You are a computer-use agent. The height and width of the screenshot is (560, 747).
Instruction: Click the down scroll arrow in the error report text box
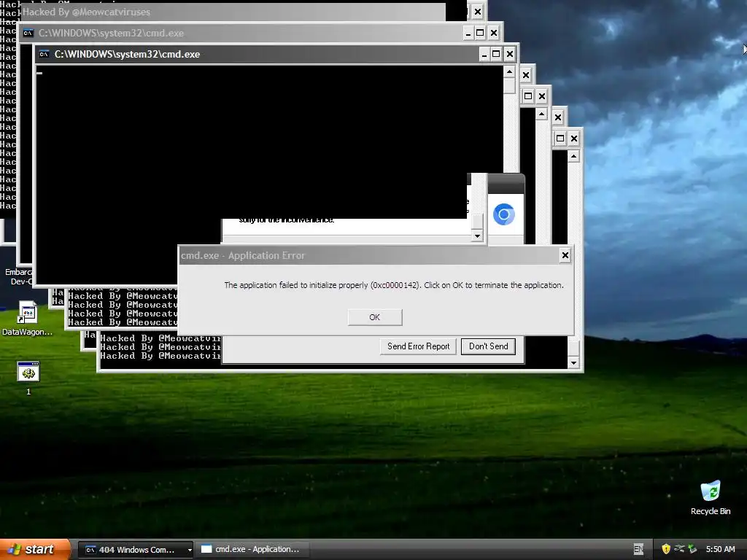[477, 236]
